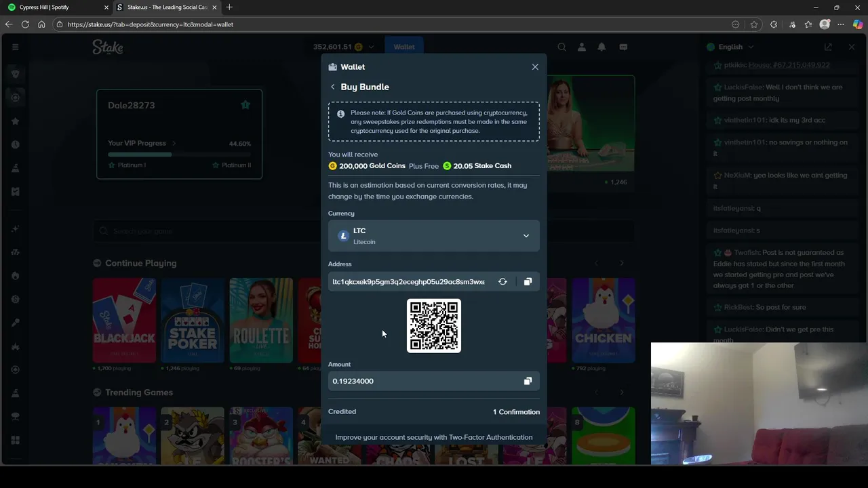Open the Roulette game thumbnail

point(261,320)
